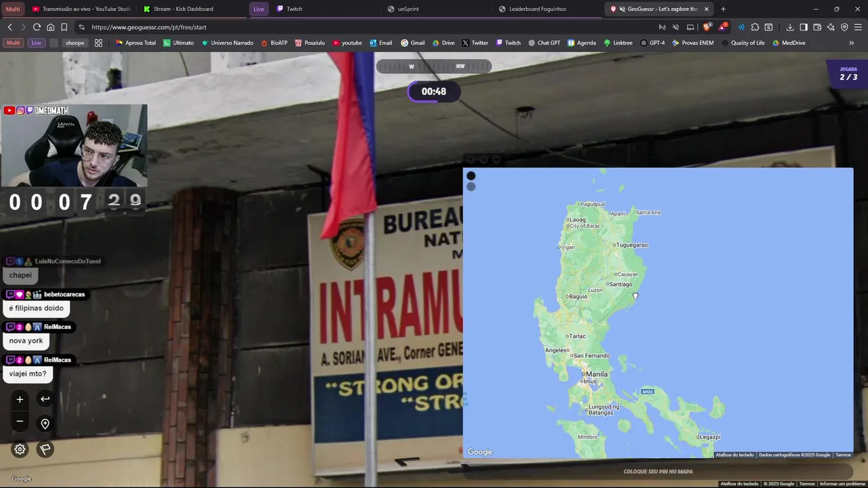
Task: Open the Linktree bookmark
Action: pyautogui.click(x=618, y=43)
